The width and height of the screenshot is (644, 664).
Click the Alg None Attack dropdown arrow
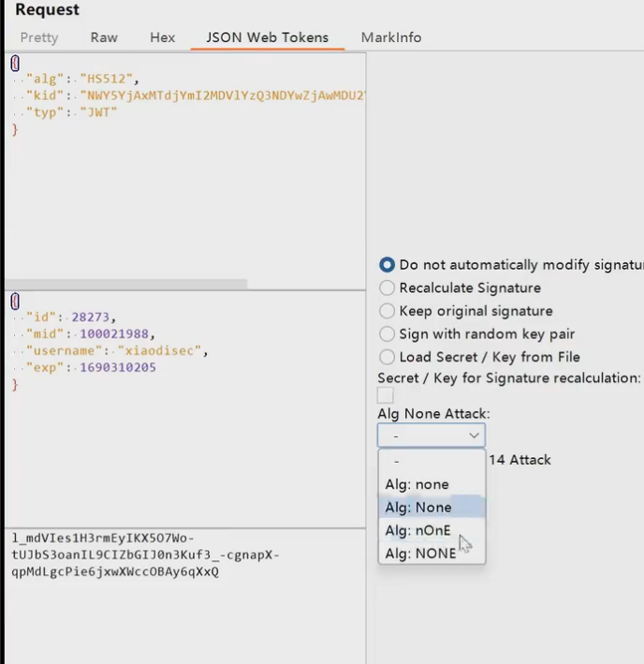pos(473,435)
